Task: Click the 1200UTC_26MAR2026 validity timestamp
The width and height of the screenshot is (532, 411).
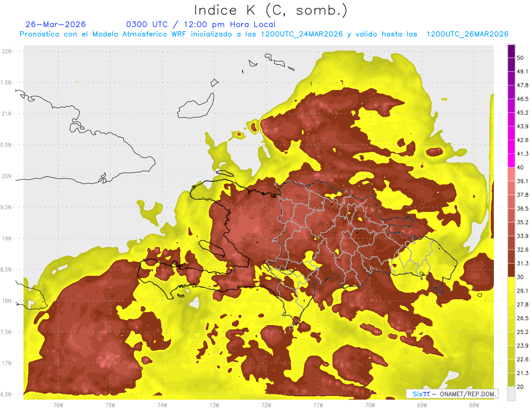Action: (467, 34)
